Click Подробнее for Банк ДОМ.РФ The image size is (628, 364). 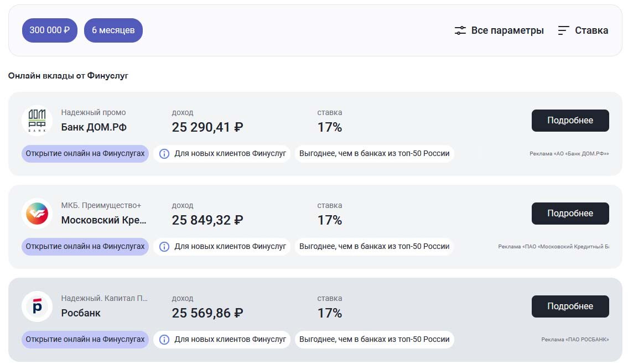pyautogui.click(x=570, y=121)
